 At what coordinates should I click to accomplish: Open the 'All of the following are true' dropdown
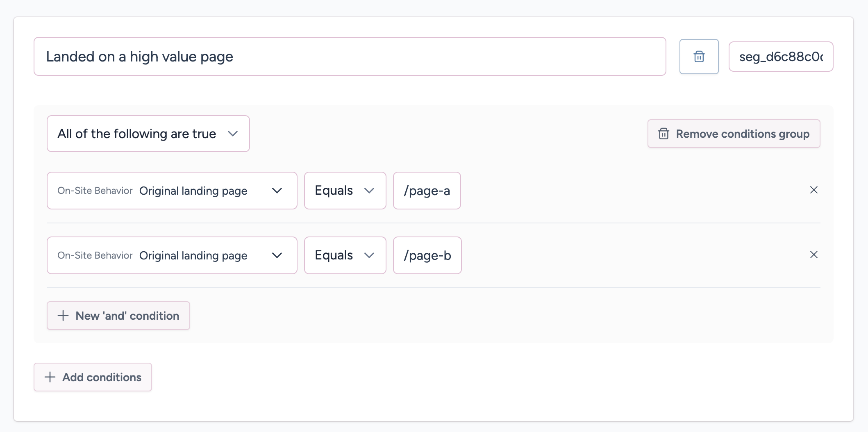[x=148, y=134]
